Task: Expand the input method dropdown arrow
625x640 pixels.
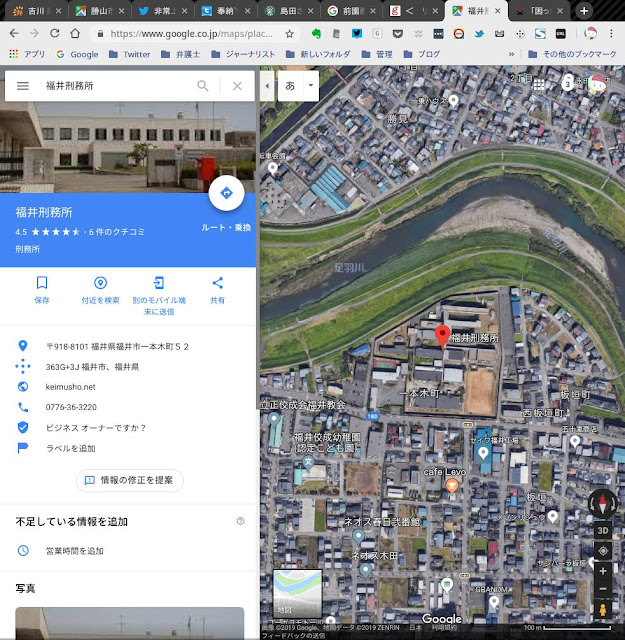Action: click(311, 86)
